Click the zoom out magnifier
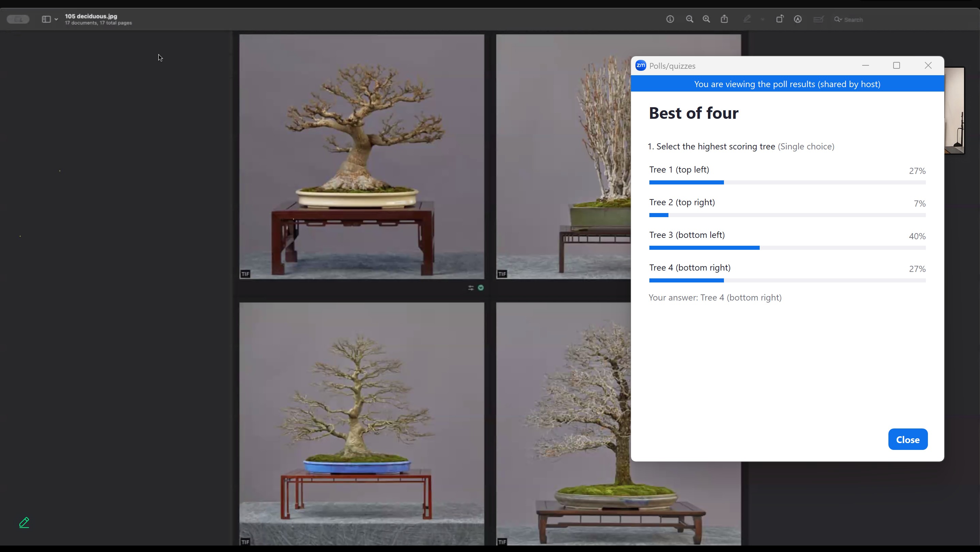This screenshot has width=980, height=552. point(689,19)
